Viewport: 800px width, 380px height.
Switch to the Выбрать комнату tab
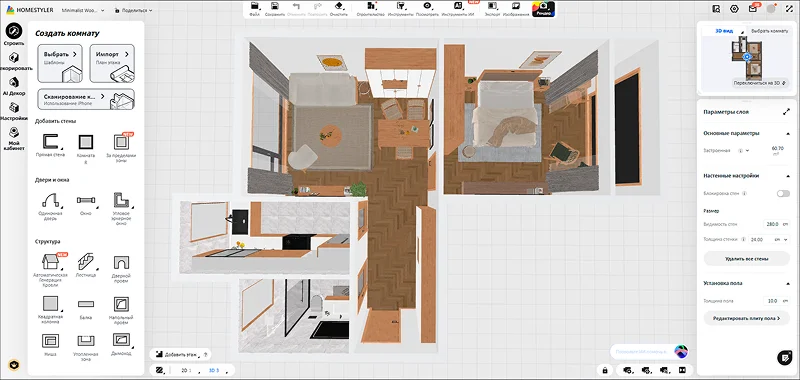pos(769,31)
